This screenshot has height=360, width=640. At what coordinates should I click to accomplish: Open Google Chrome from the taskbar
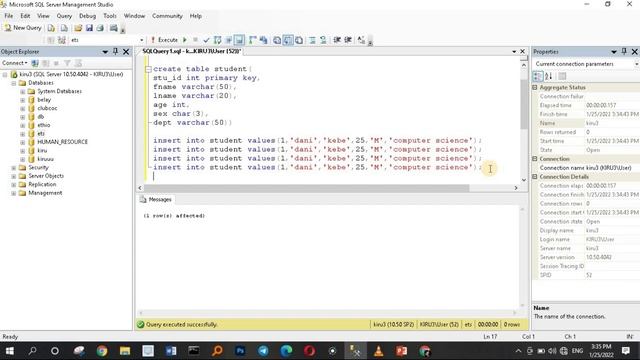coord(102,351)
